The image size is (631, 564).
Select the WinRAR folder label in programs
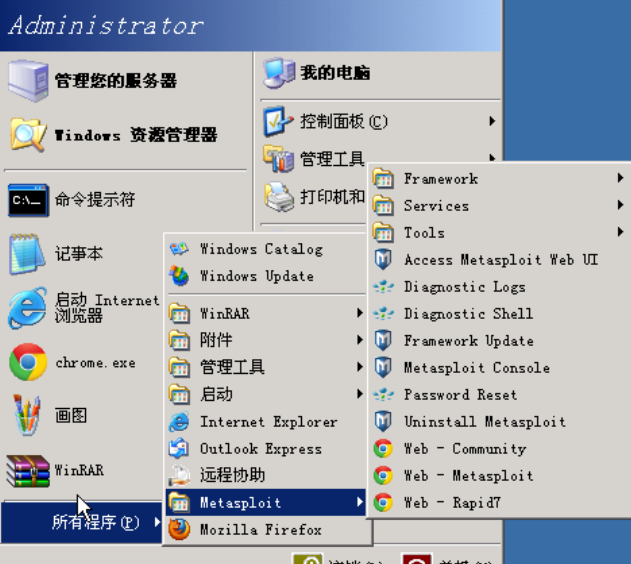click(225, 313)
